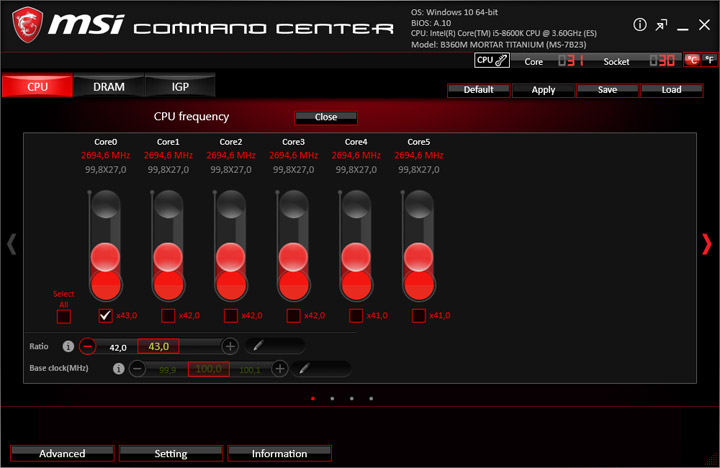720x468 pixels.
Task: Check the Core3 x42,0 checkbox
Action: tap(293, 316)
